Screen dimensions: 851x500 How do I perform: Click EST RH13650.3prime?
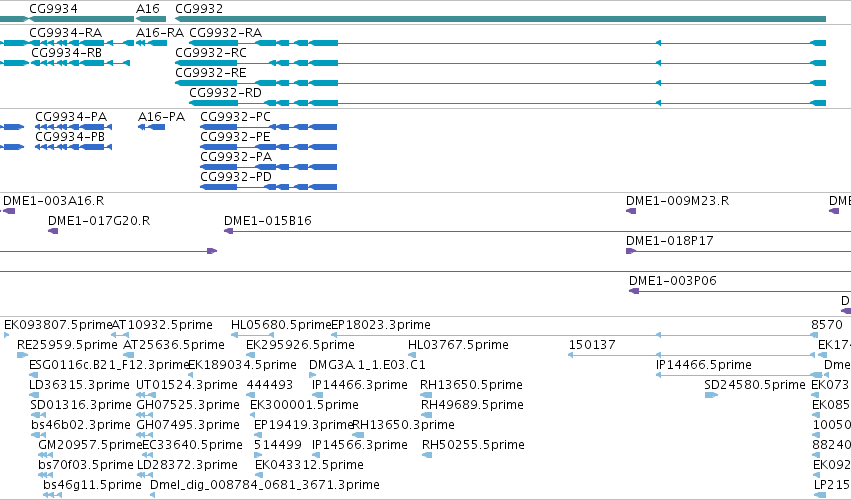(x=404, y=425)
